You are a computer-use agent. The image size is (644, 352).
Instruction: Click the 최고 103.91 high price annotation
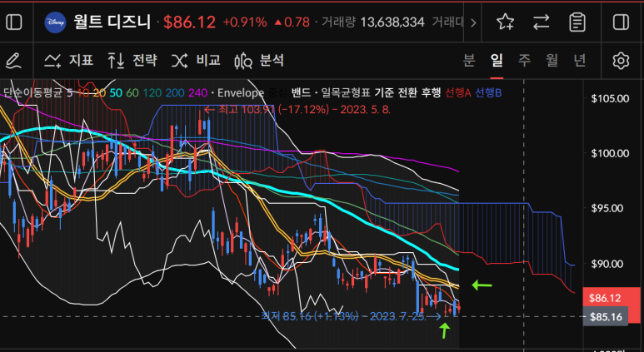pos(297,110)
